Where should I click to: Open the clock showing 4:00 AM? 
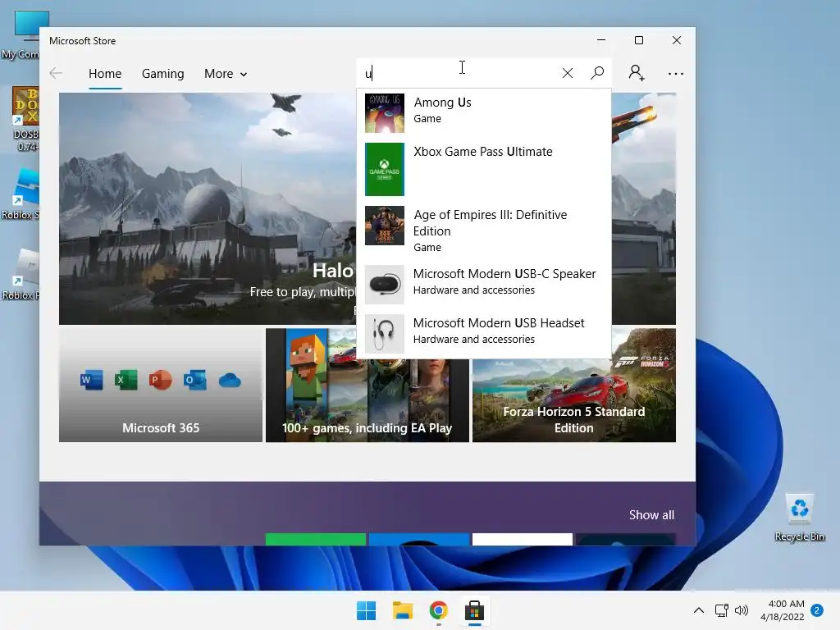coord(782,610)
